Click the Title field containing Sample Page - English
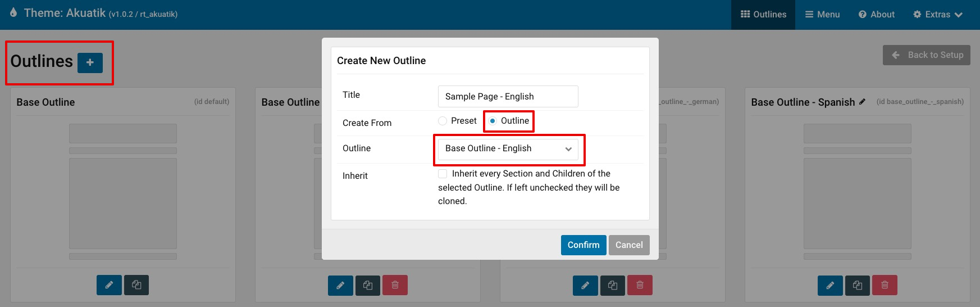The width and height of the screenshot is (980, 307). [x=508, y=97]
